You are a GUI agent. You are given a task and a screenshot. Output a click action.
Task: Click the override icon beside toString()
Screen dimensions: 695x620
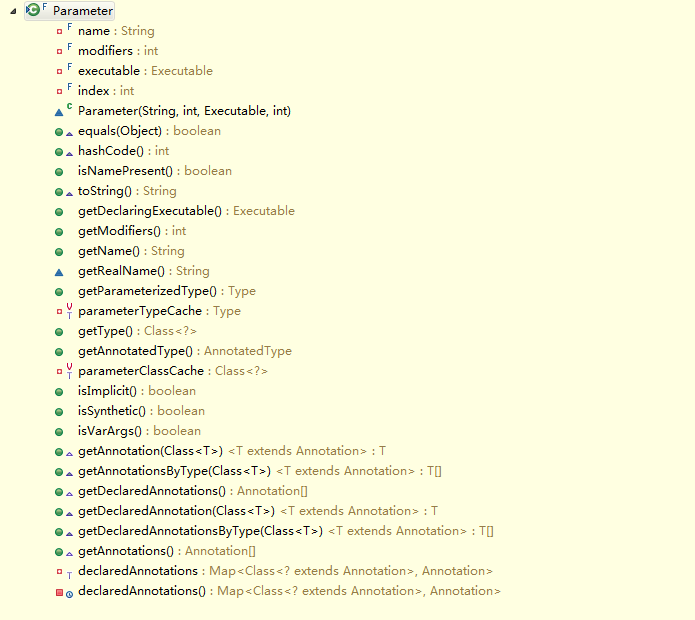coord(70,193)
